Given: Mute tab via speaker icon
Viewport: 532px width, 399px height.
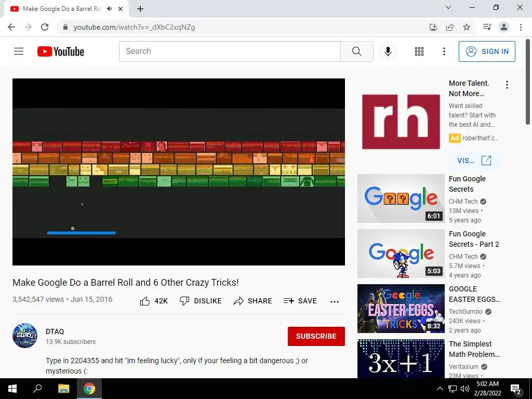Looking at the screenshot, I should pos(109,9).
